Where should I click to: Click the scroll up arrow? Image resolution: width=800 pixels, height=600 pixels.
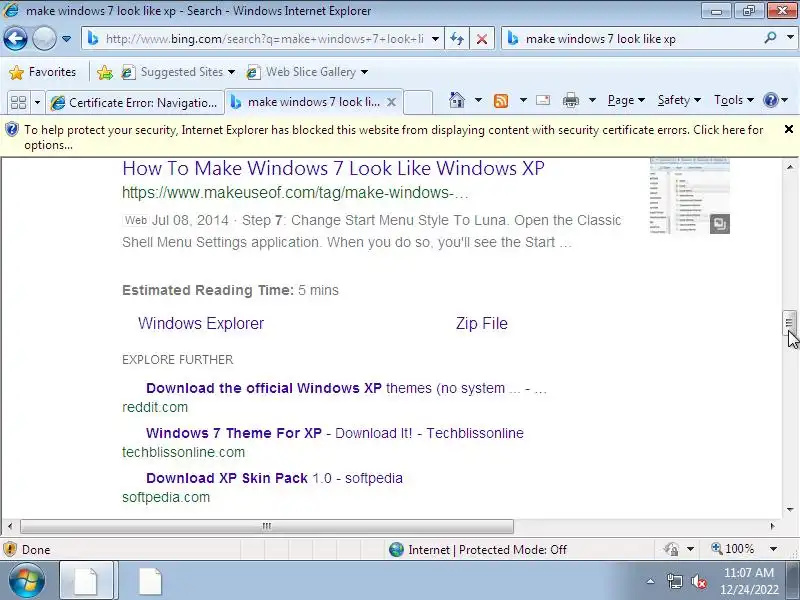[x=790, y=167]
